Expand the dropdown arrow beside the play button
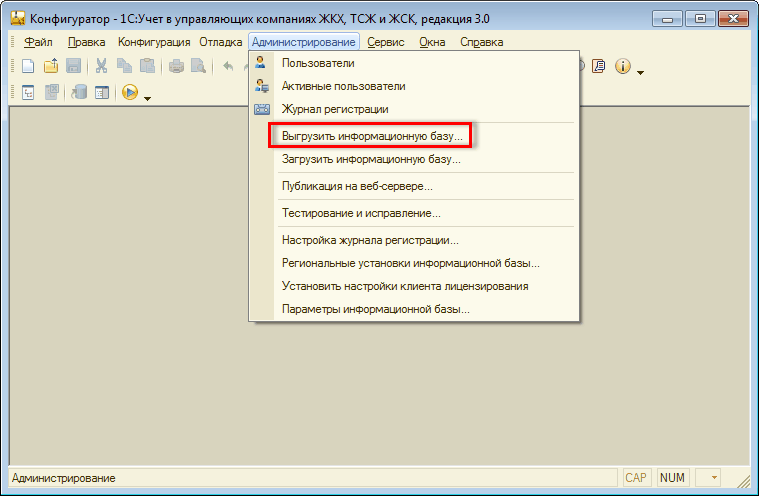 tap(147, 98)
